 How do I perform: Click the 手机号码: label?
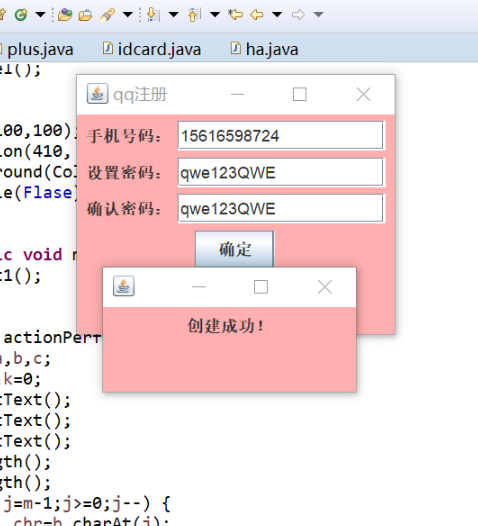pos(124,136)
